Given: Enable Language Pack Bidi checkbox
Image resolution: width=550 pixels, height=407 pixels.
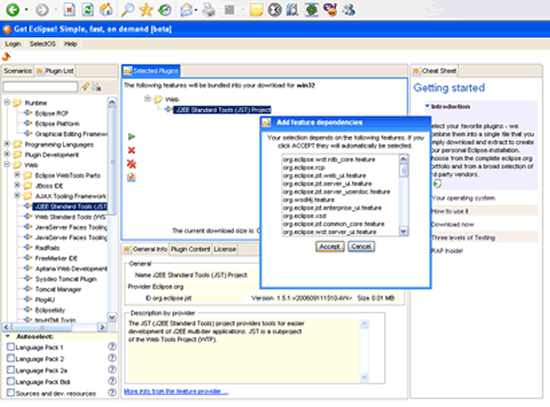Looking at the screenshot, I should coord(11,381).
